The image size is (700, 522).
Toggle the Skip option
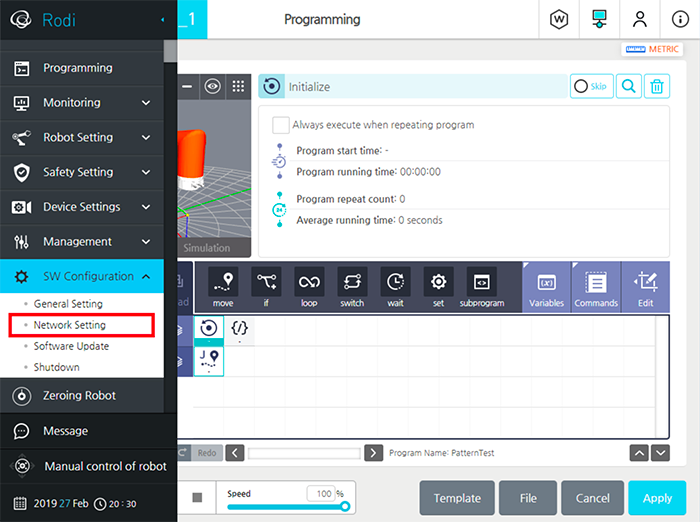pos(592,87)
